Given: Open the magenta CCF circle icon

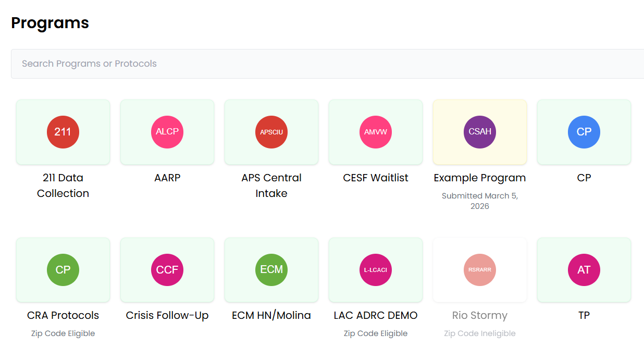Looking at the screenshot, I should (167, 270).
